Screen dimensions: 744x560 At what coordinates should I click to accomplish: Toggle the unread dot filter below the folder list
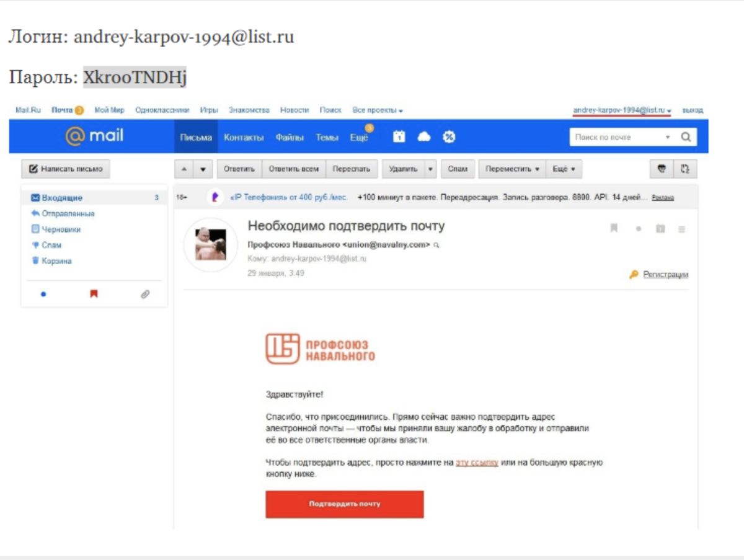click(x=42, y=293)
